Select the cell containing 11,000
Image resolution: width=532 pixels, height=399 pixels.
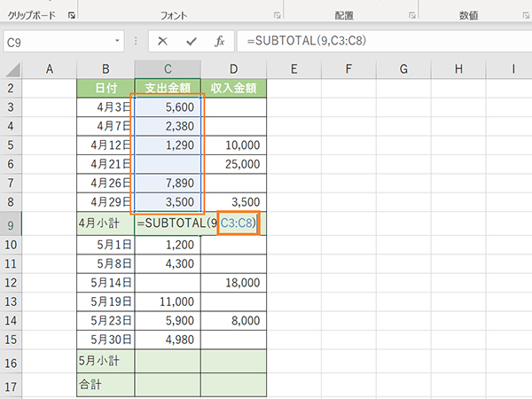(168, 301)
